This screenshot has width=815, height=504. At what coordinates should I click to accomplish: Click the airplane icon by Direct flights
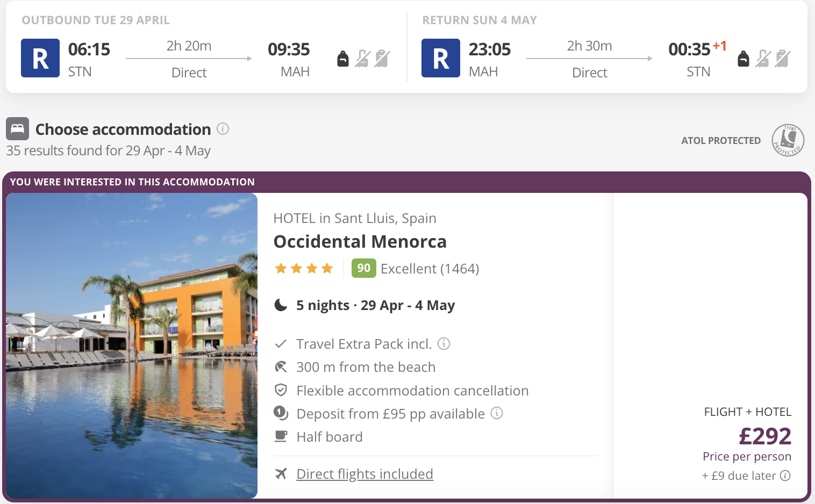coord(281,473)
